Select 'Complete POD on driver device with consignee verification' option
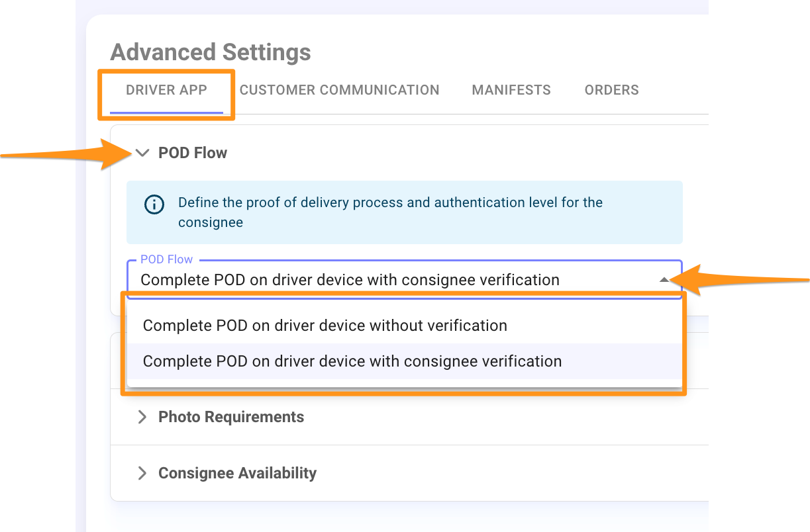This screenshot has width=810, height=532. coord(404,361)
